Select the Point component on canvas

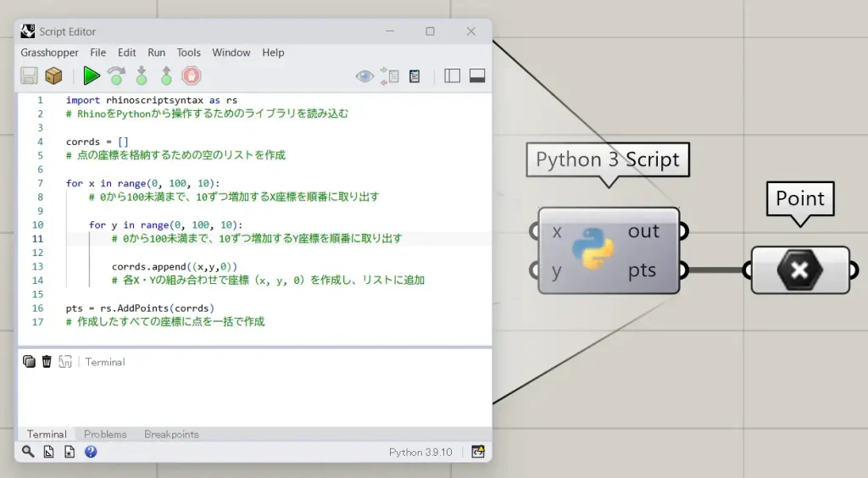[x=799, y=270]
